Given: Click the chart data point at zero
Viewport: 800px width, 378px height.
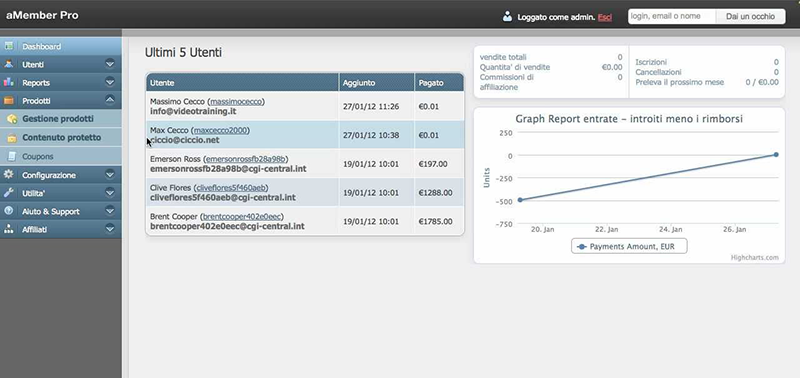Looking at the screenshot, I should (776, 155).
